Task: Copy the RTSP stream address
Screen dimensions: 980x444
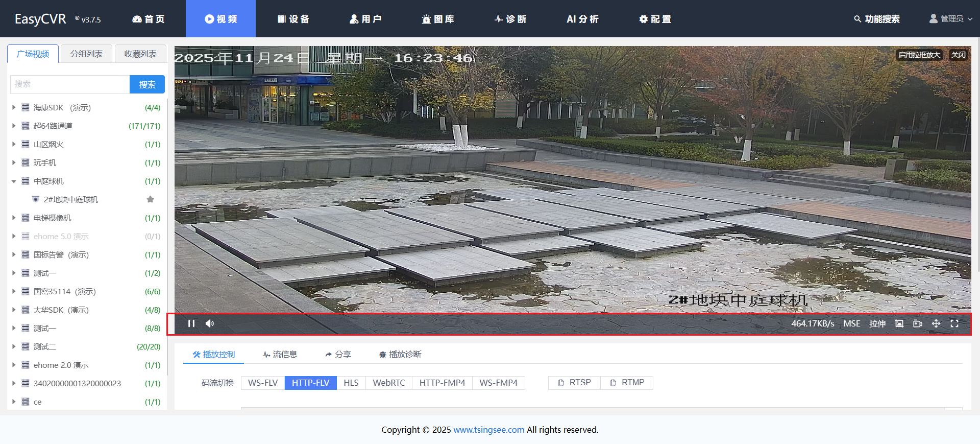Action: pyautogui.click(x=574, y=383)
